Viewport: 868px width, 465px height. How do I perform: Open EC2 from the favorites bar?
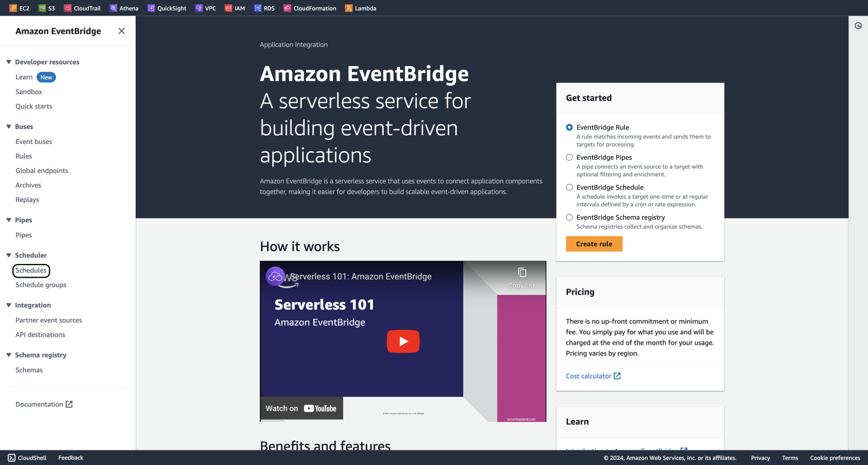coord(23,8)
